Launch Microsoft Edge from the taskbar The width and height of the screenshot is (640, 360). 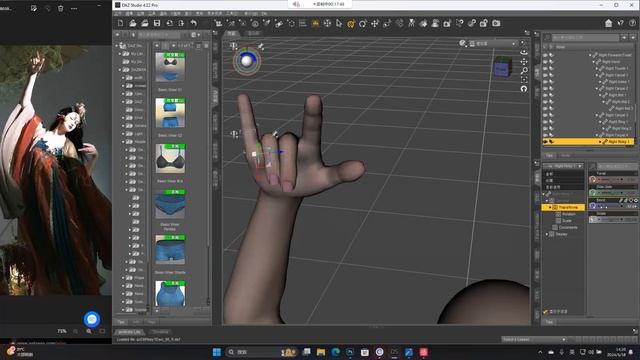(336, 352)
